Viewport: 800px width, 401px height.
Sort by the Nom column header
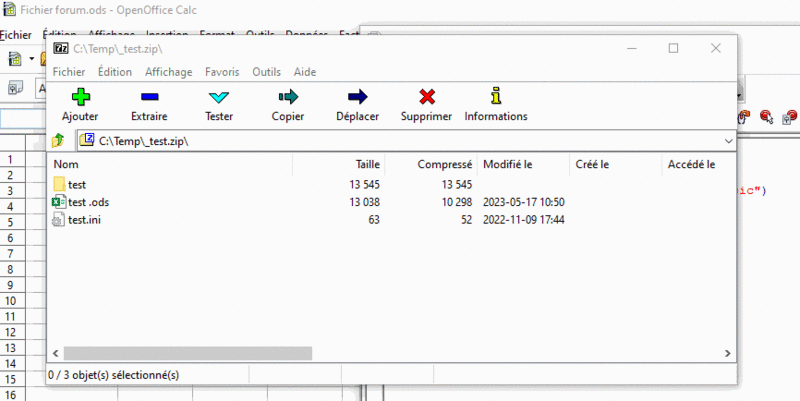[66, 165]
